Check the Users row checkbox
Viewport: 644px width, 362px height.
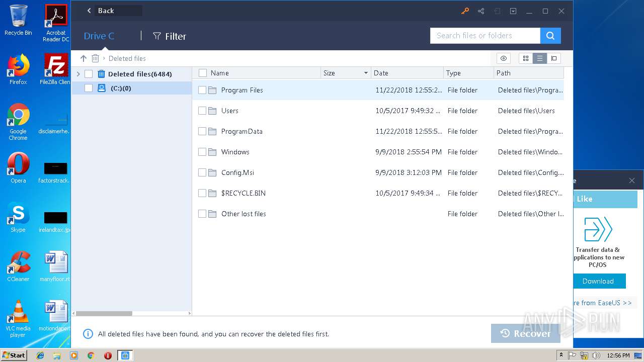[x=202, y=111]
